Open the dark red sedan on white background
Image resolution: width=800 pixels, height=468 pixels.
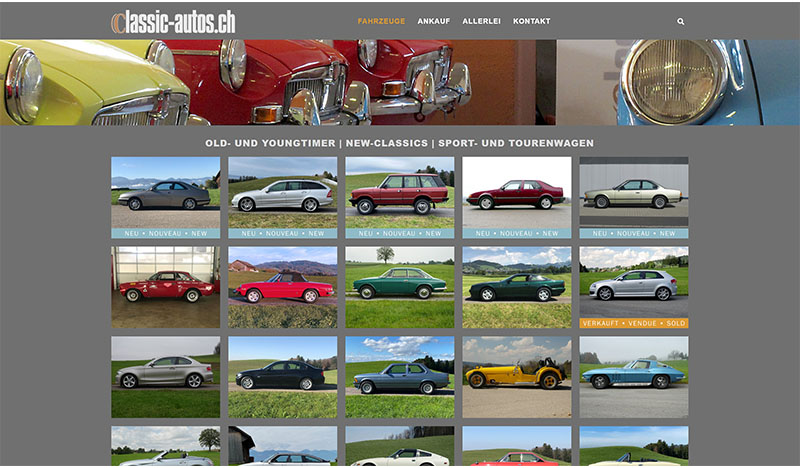pyautogui.click(x=517, y=198)
